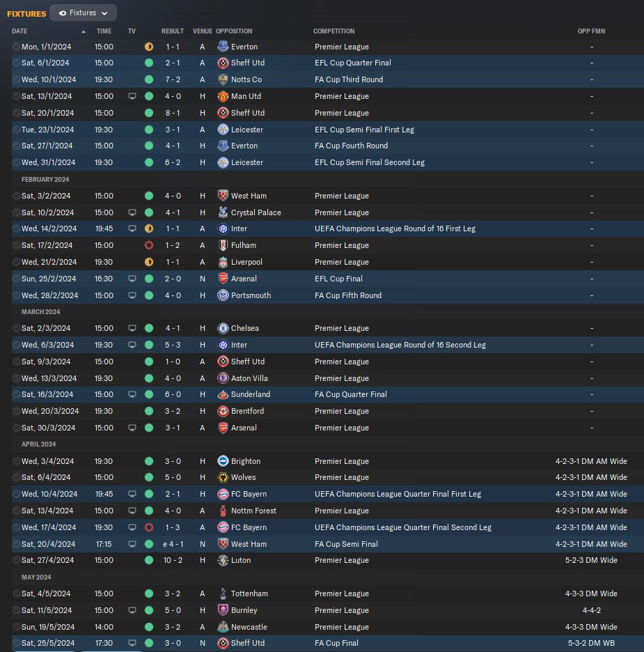The height and width of the screenshot is (652, 644).
Task: Click the Burnley club badge
Action: (x=223, y=610)
